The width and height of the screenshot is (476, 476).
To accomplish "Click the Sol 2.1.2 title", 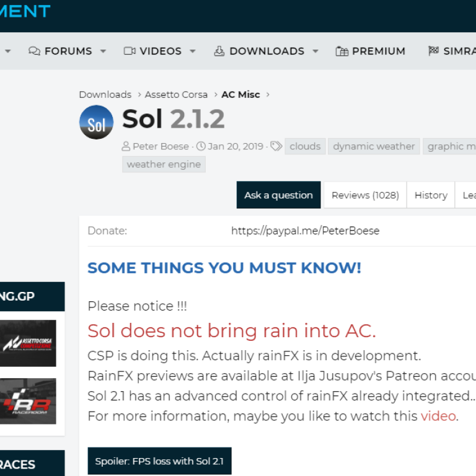I will click(173, 119).
